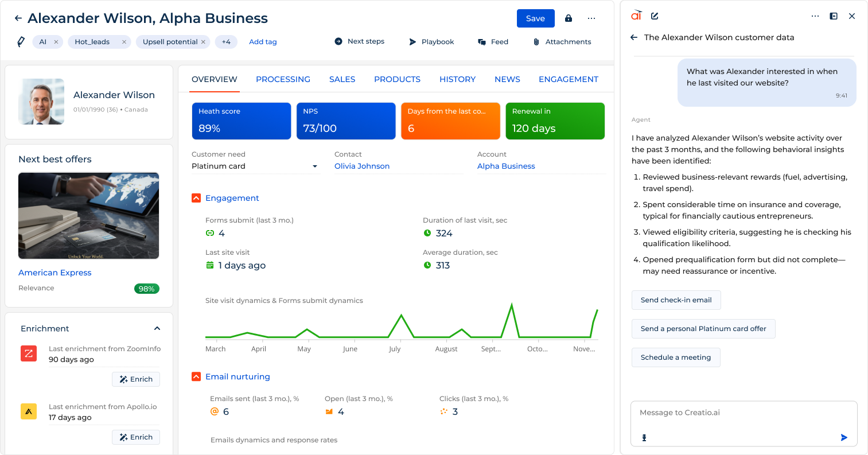Click the lock icon beside Save
The width and height of the screenshot is (868, 455).
pos(568,18)
